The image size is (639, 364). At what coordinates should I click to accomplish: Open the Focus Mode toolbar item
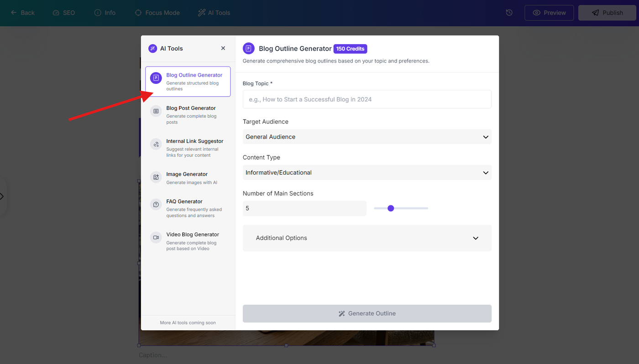(157, 13)
